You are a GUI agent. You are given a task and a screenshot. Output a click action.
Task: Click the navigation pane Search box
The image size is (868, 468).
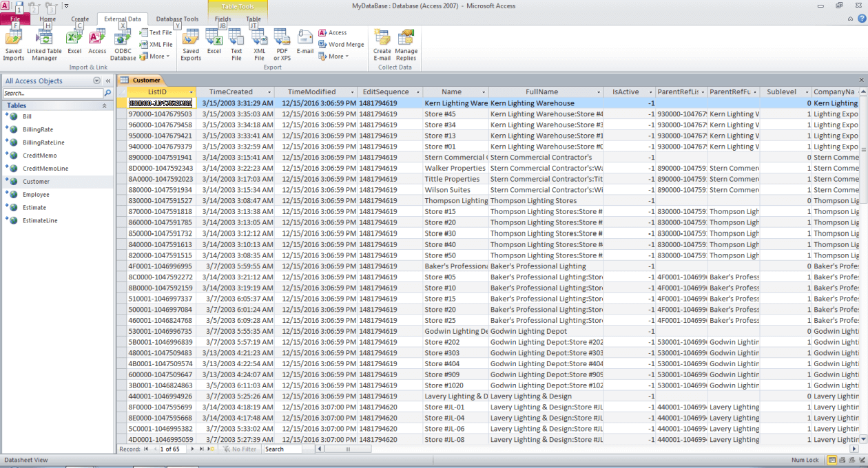tap(52, 93)
